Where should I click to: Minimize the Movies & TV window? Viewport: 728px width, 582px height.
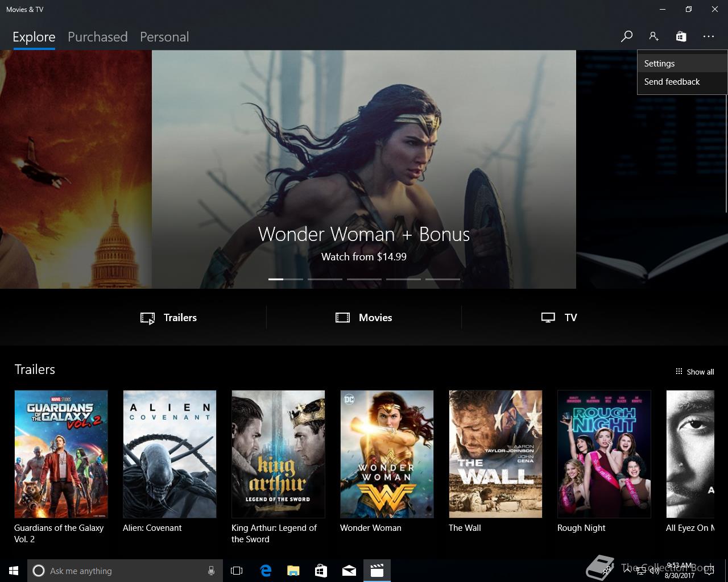[663, 9]
